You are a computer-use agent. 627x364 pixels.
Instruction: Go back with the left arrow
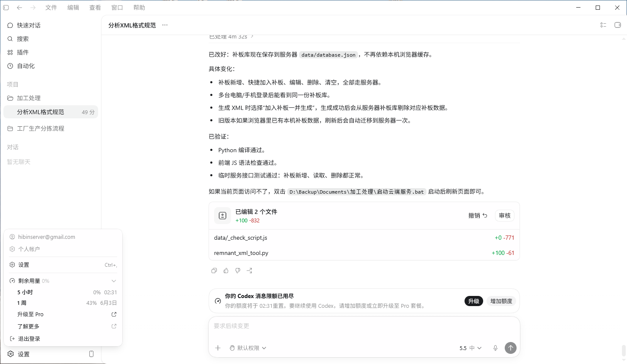(x=19, y=8)
